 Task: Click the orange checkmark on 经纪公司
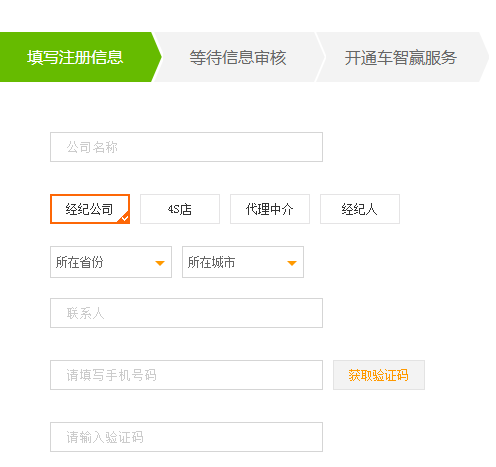tap(125, 218)
